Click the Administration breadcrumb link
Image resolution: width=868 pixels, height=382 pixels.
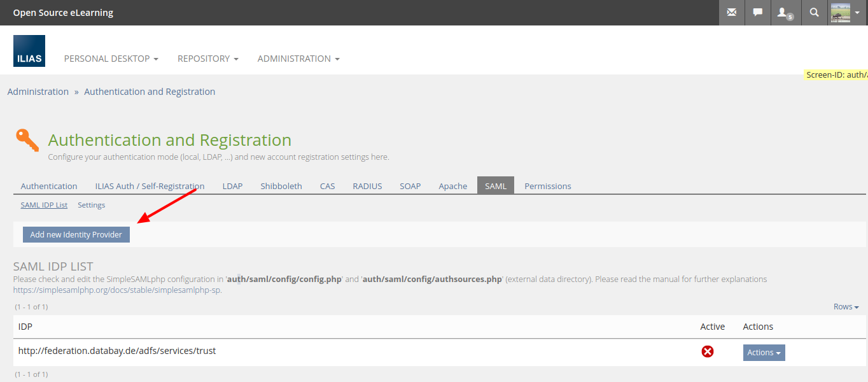[38, 92]
